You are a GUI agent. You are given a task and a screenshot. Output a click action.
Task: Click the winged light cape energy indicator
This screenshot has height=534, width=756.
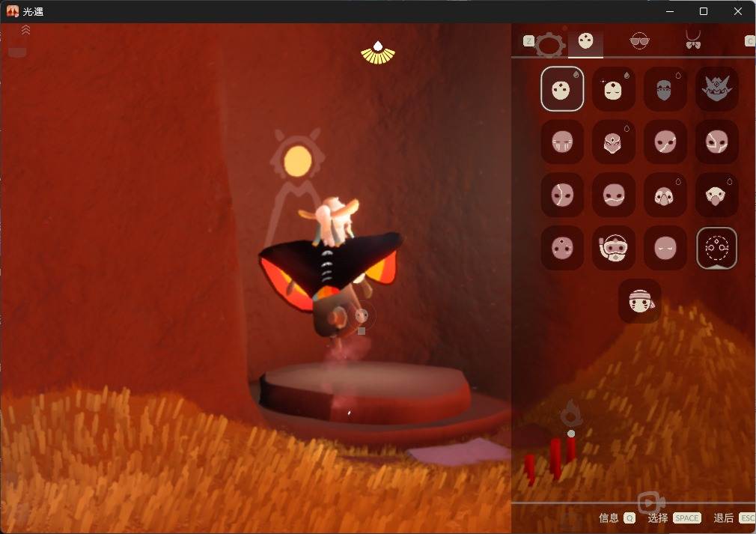(378, 52)
